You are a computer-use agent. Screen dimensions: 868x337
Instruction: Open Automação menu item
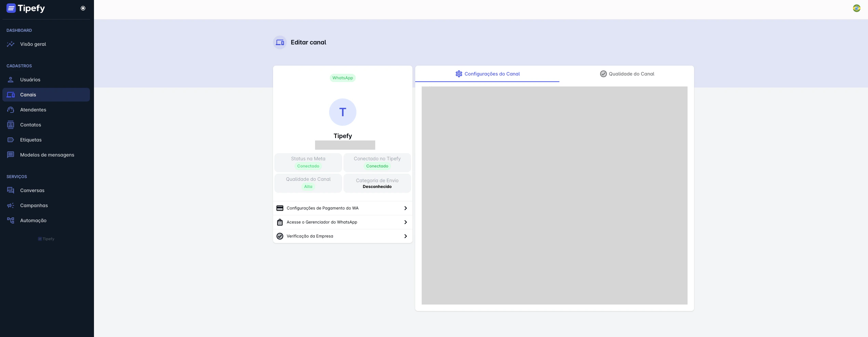pyautogui.click(x=46, y=220)
